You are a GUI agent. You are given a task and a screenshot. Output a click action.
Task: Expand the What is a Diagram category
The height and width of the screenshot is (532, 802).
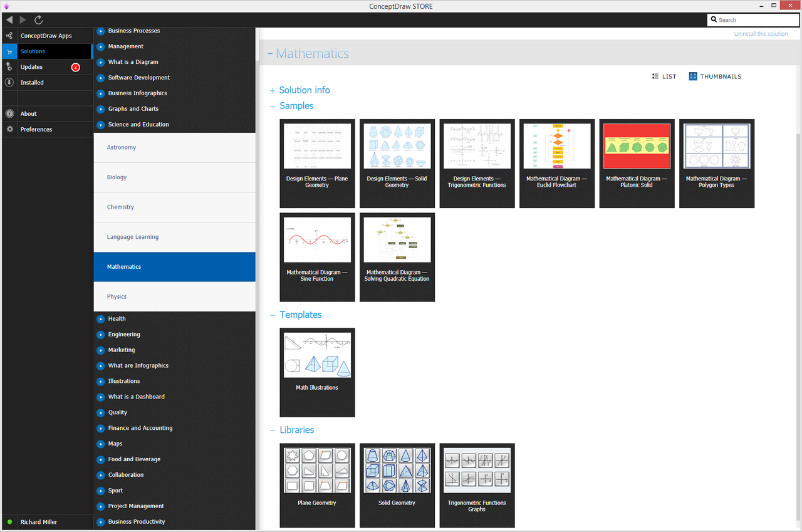[101, 62]
